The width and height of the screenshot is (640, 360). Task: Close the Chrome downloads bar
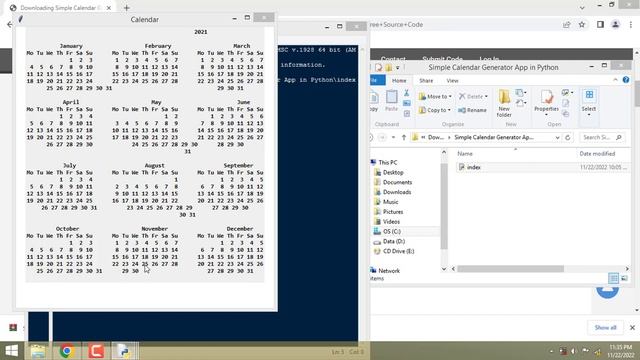[x=632, y=327]
